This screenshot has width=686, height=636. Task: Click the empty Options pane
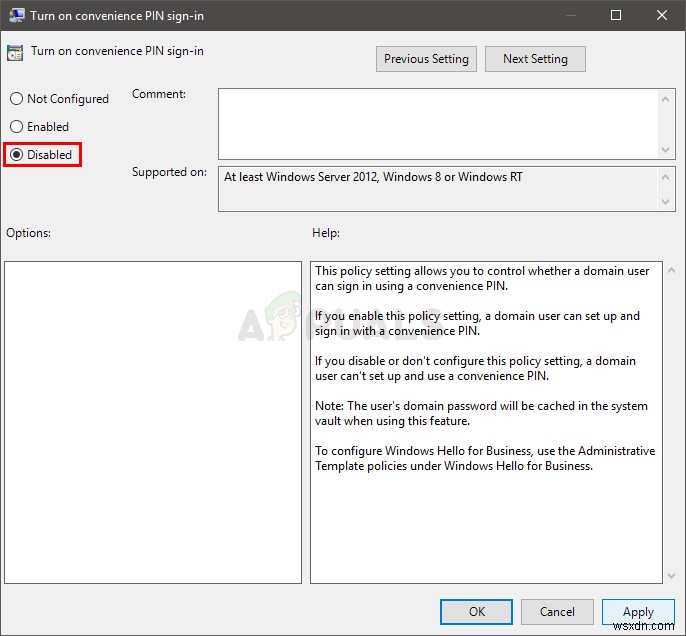(153, 423)
